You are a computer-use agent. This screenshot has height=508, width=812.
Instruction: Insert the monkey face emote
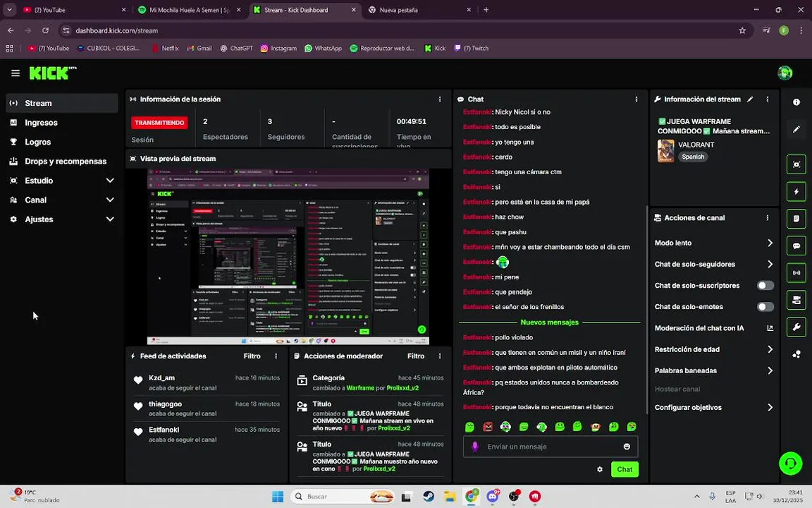click(596, 427)
